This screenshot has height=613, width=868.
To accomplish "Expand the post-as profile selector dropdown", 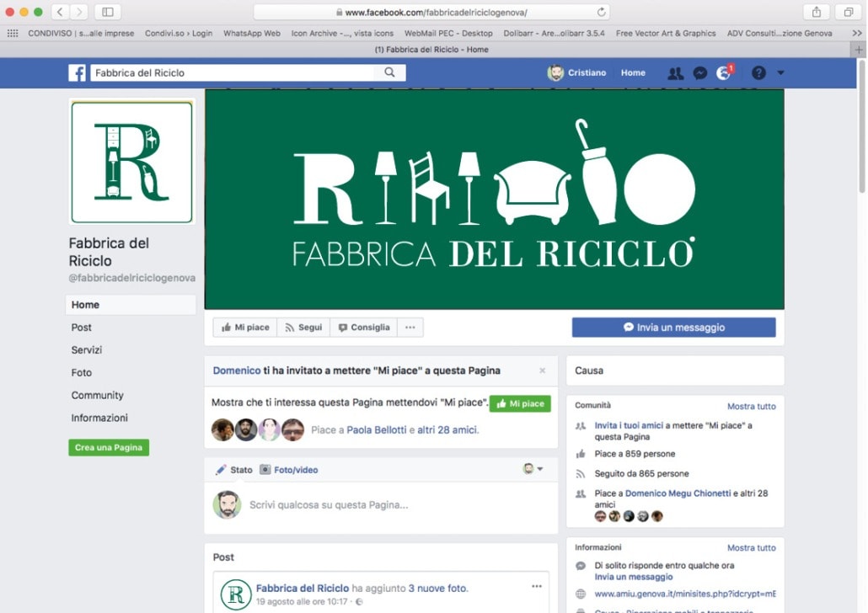I will [x=533, y=469].
